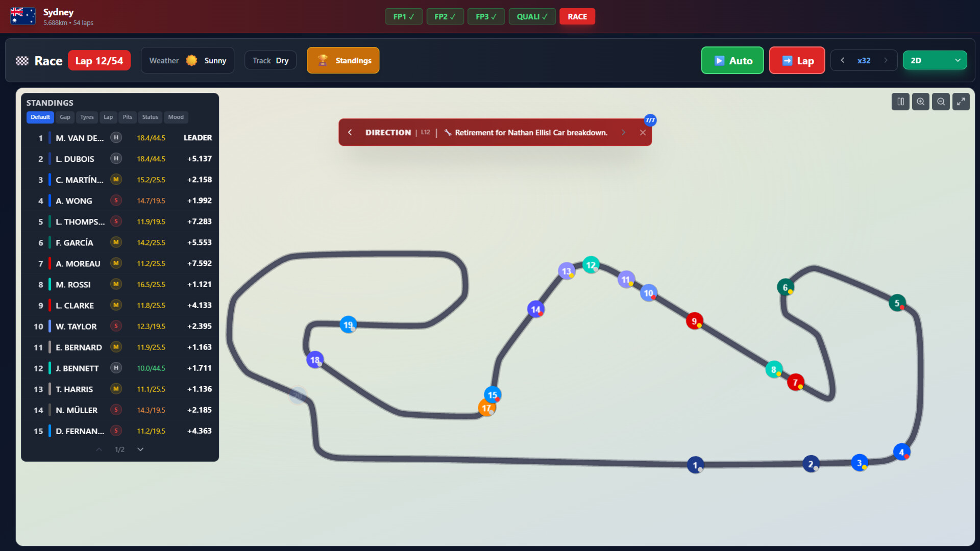Increase simulation speed past x32

click(x=886, y=60)
